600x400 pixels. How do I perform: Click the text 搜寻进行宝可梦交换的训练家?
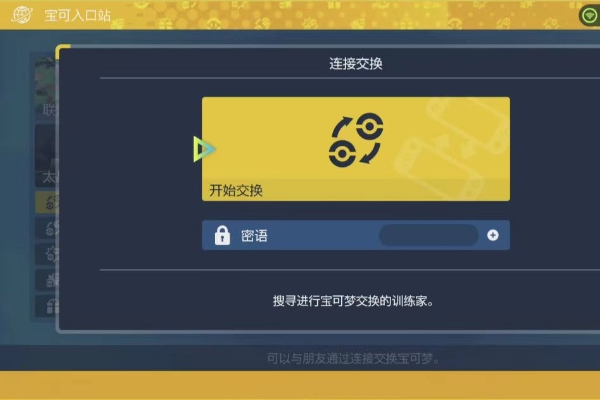pyautogui.click(x=351, y=301)
